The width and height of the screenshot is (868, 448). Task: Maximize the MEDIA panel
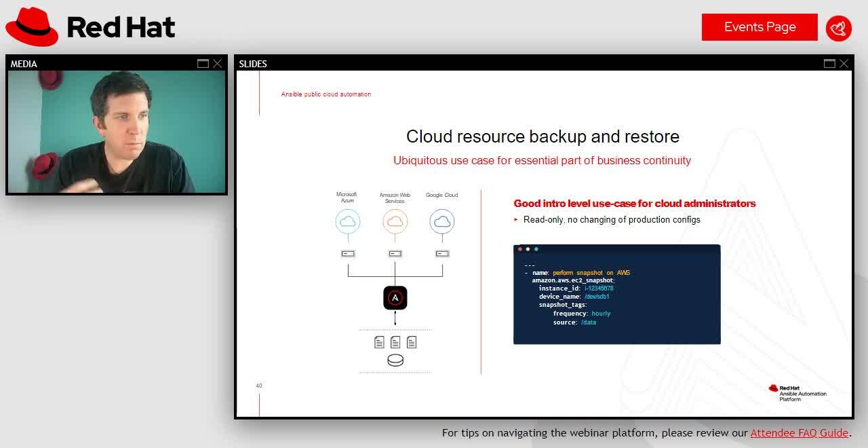pos(203,64)
